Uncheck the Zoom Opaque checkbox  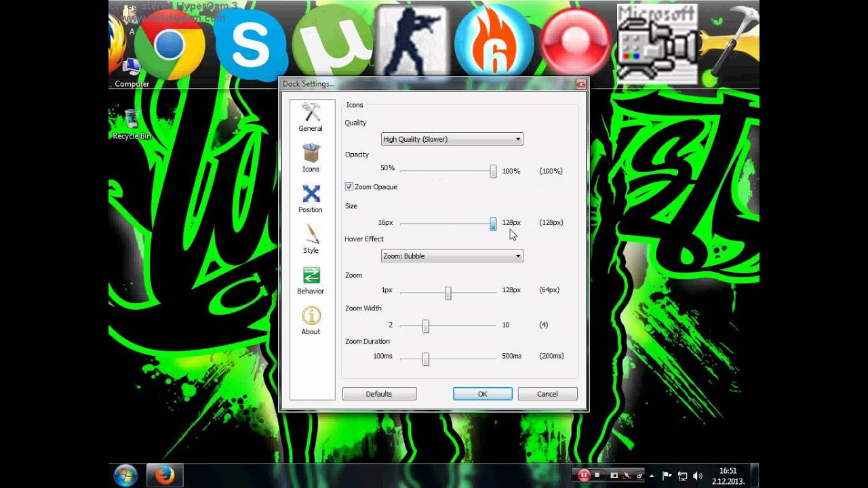349,186
